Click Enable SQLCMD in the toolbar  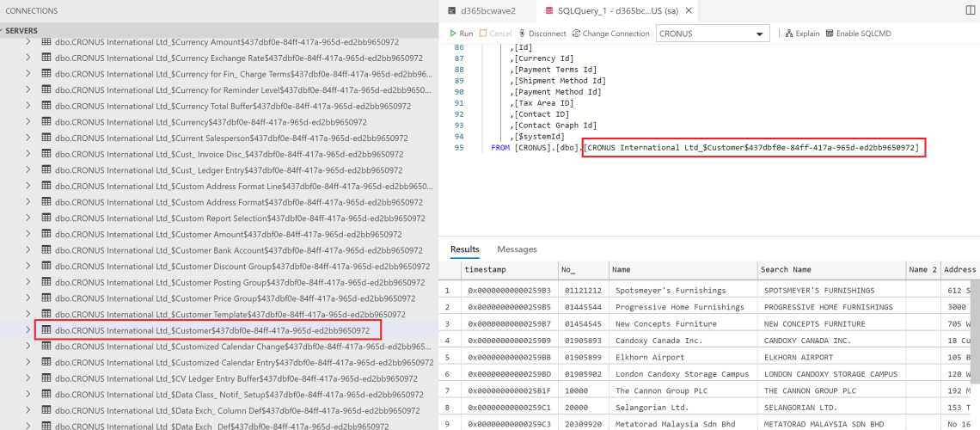click(x=858, y=34)
